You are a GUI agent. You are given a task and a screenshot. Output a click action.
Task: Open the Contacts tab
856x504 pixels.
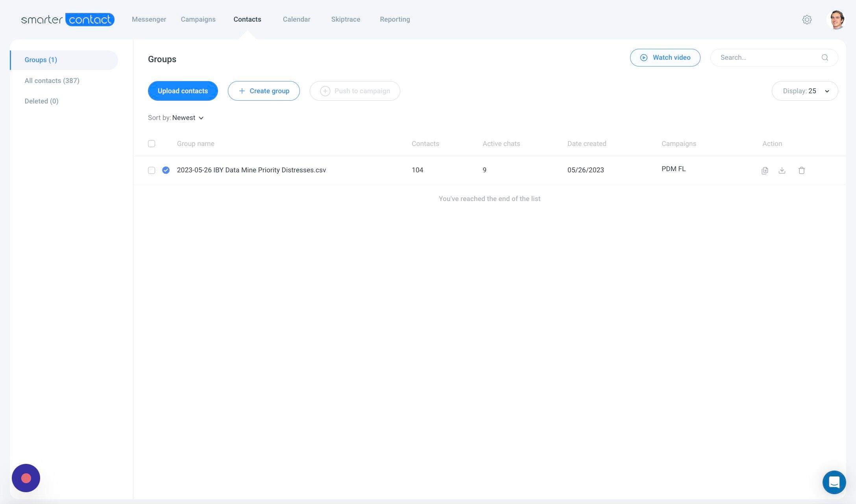(247, 19)
